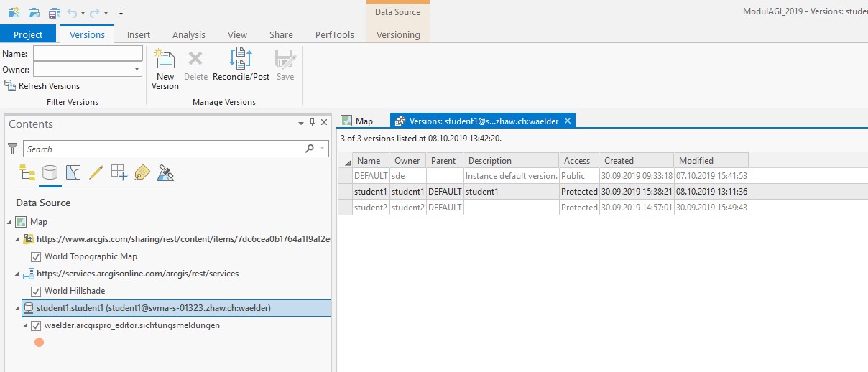Toggle World Hillshade layer visibility
The height and width of the screenshot is (372, 868).
(36, 291)
